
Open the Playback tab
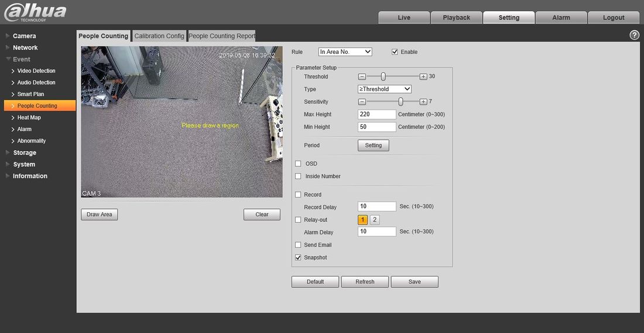(456, 18)
